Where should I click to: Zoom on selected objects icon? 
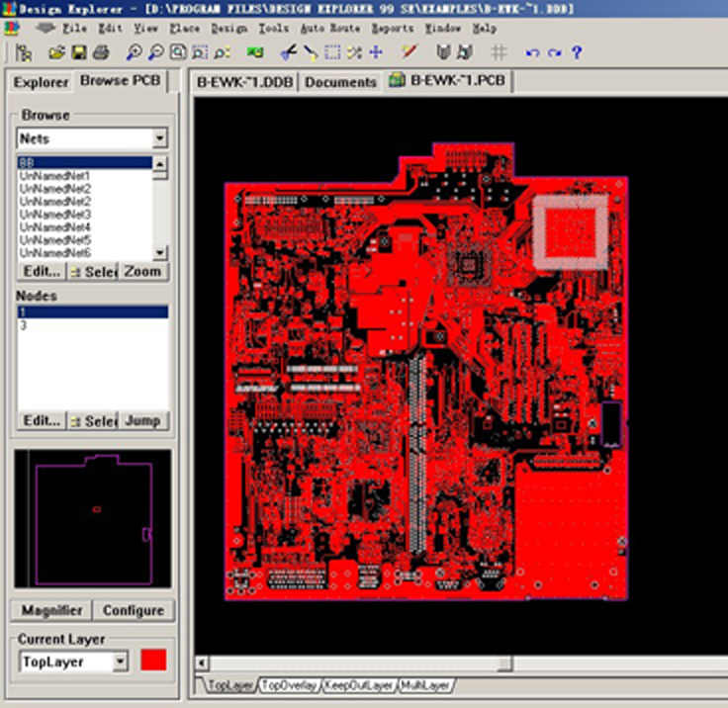222,52
